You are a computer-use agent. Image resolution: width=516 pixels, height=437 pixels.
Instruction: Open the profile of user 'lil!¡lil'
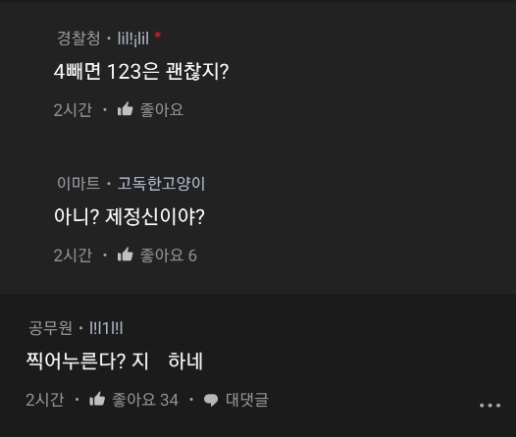133,38
